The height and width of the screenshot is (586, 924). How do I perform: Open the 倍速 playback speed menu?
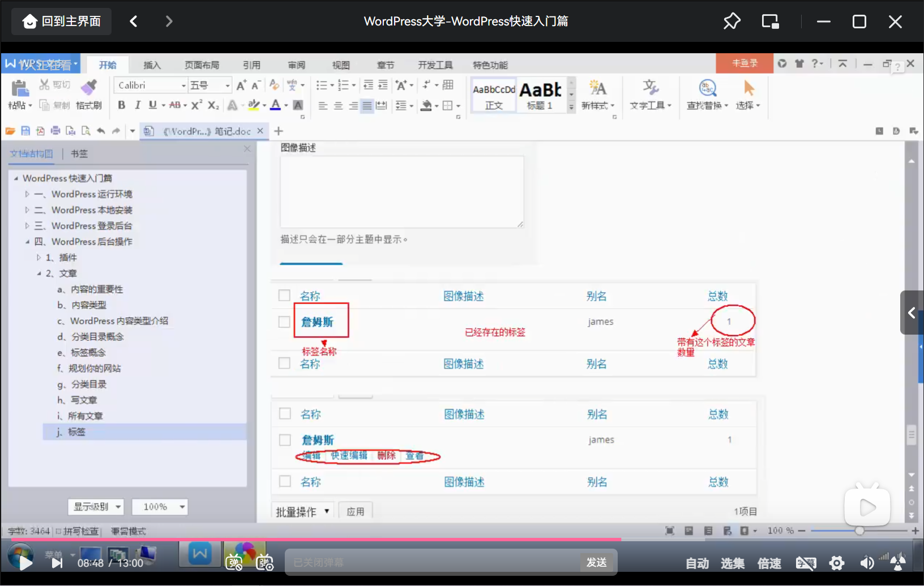[x=769, y=563]
